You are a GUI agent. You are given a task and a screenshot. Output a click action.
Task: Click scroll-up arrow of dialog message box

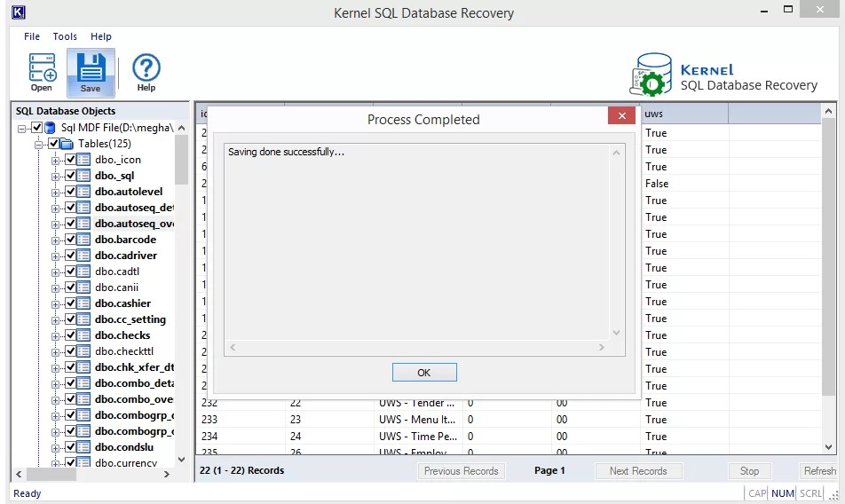[617, 153]
